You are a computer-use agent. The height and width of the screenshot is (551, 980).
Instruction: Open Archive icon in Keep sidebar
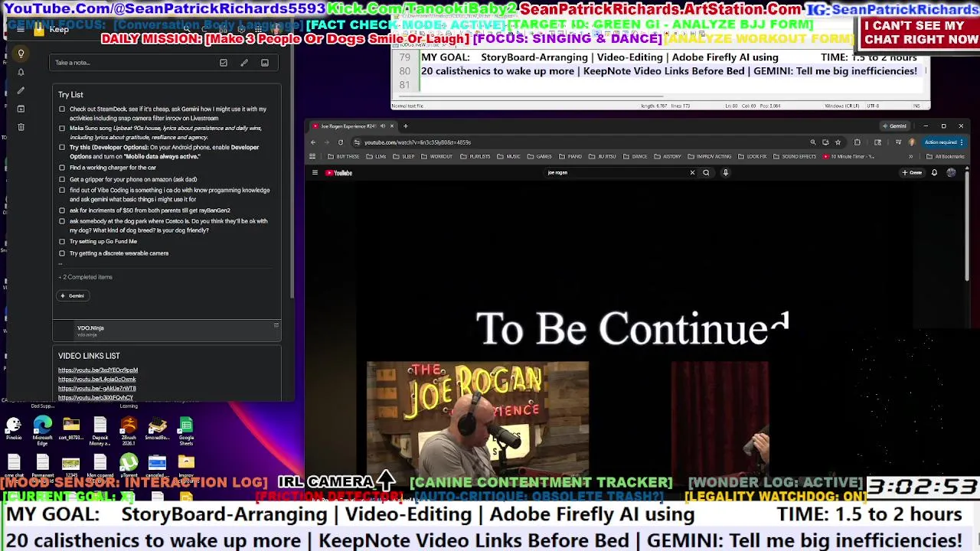pyautogui.click(x=21, y=109)
